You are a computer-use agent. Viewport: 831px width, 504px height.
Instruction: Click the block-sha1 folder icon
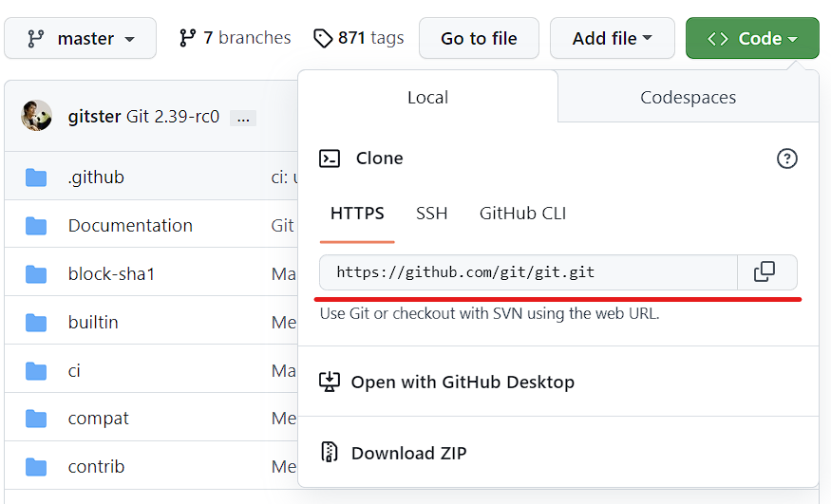tap(36, 274)
